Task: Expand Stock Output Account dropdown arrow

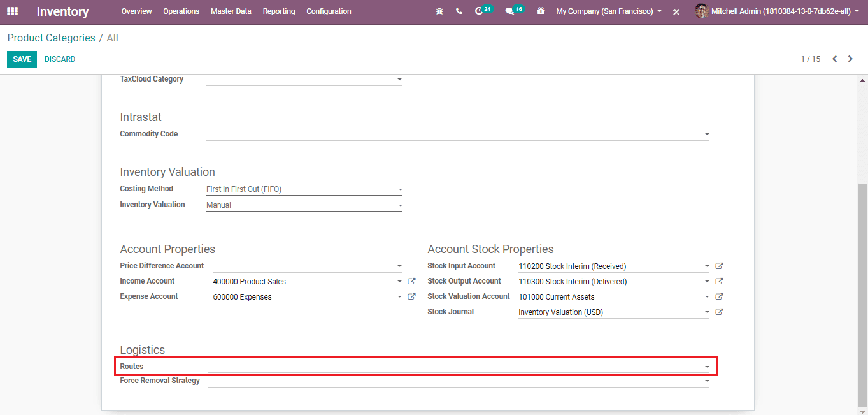Action: coord(707,282)
